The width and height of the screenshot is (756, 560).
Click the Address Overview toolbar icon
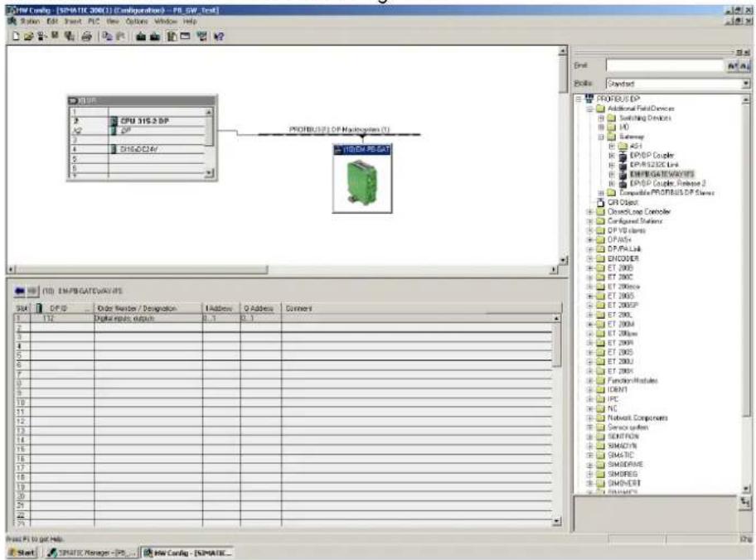[x=185, y=36]
